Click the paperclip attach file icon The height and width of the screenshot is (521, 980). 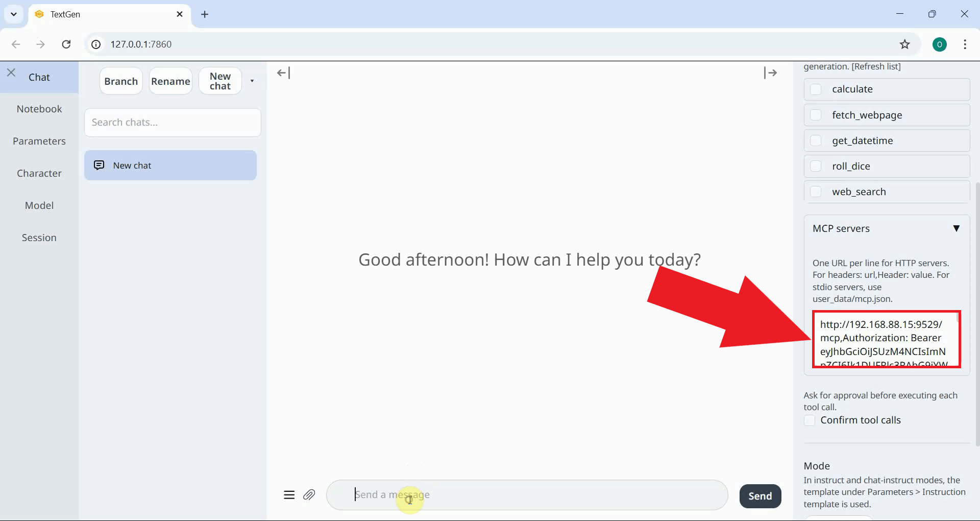(x=309, y=495)
